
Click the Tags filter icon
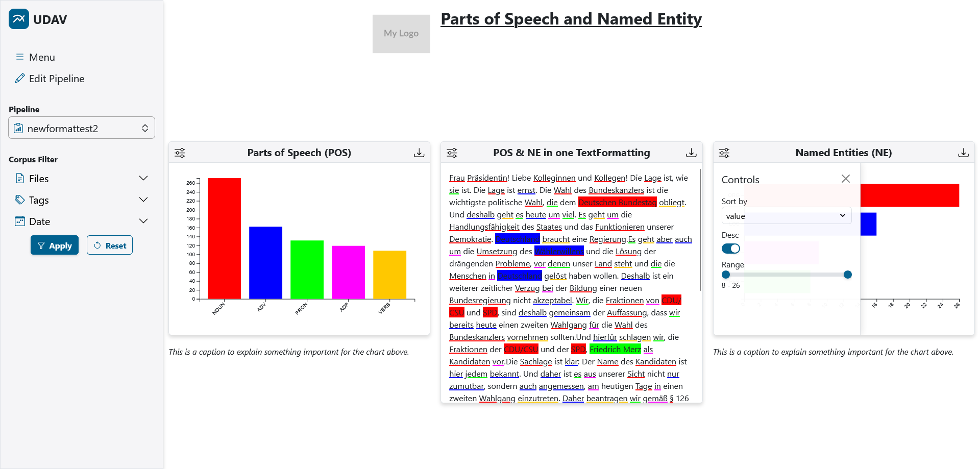click(x=21, y=200)
